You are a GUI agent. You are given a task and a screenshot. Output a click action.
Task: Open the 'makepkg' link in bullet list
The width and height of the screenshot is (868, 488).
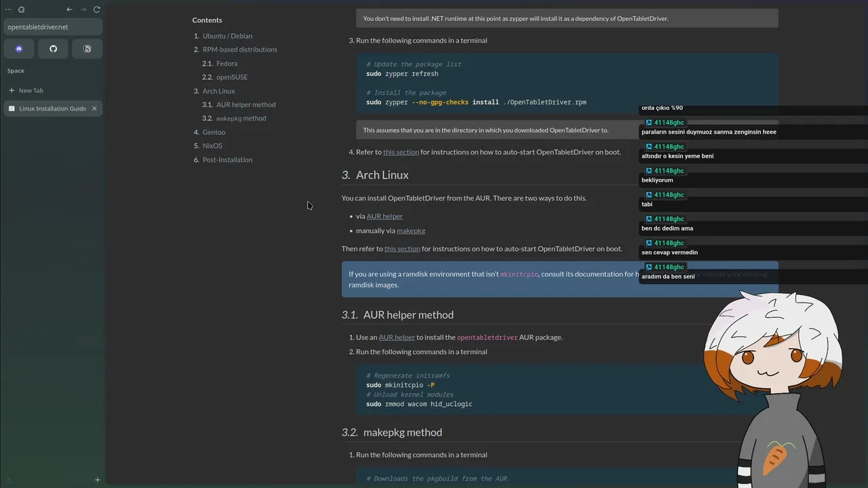411,230
